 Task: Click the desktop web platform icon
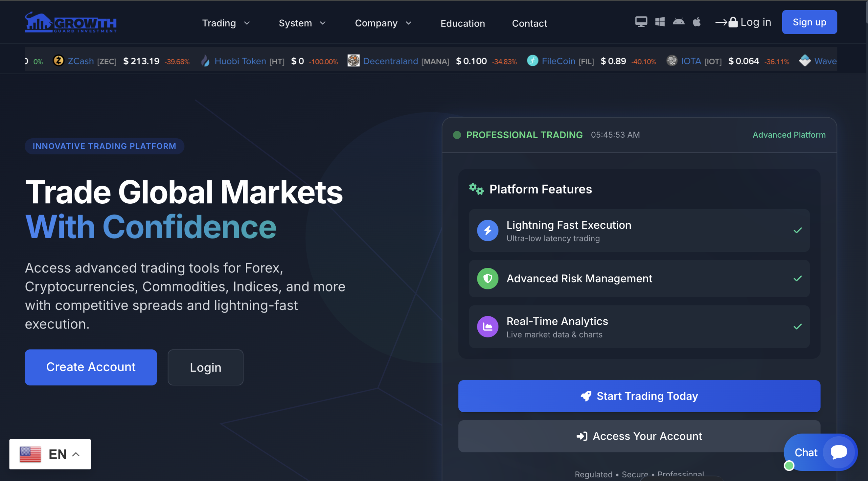[641, 22]
